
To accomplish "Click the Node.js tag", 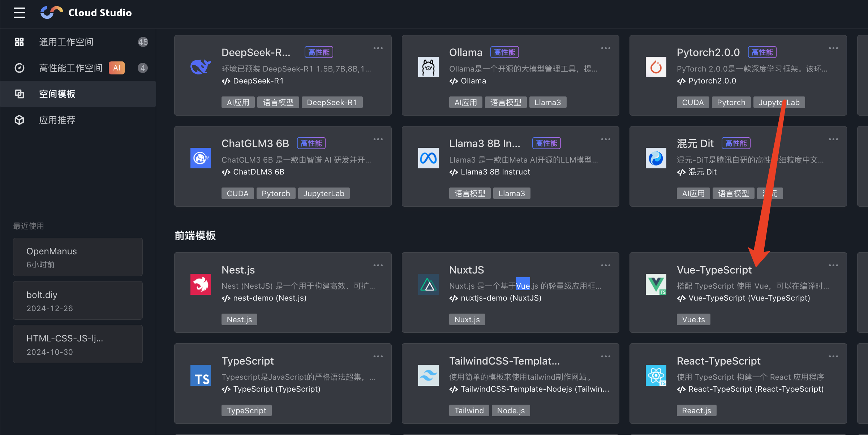I will tap(511, 410).
